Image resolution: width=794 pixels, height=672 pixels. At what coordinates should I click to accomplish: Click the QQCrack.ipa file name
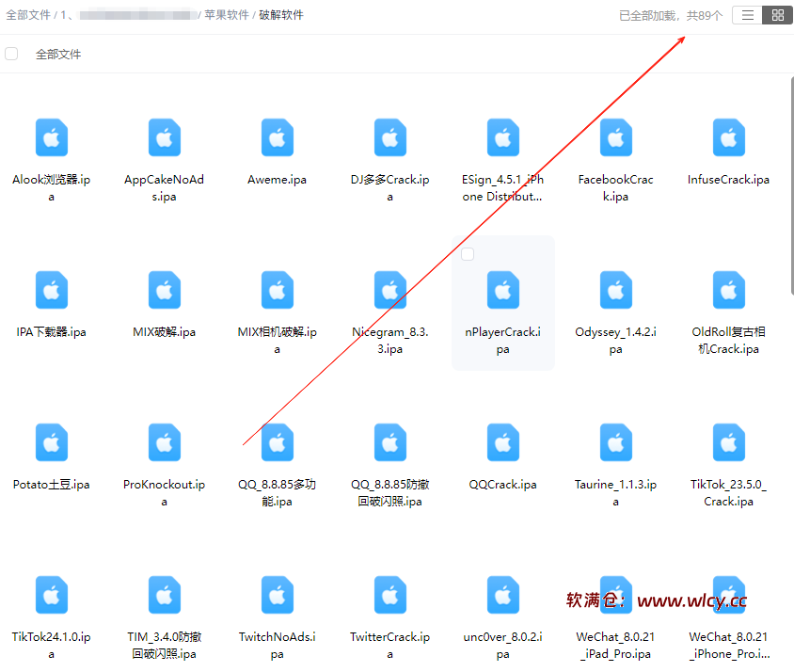[502, 485]
